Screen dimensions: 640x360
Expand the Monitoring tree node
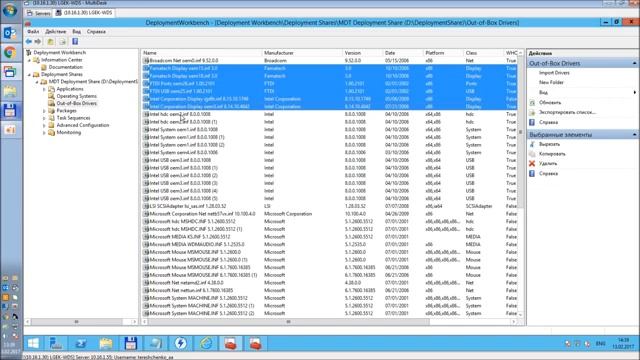(44, 133)
